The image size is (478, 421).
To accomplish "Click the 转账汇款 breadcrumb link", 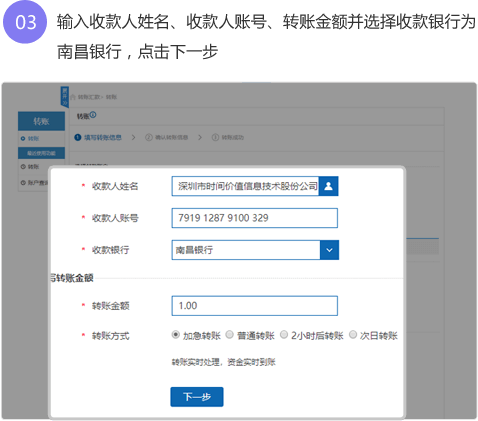I will point(89,97).
